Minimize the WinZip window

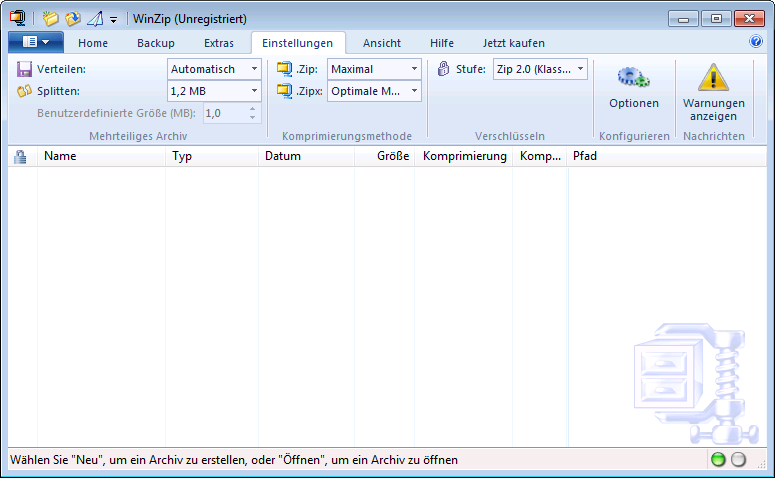(x=683, y=19)
